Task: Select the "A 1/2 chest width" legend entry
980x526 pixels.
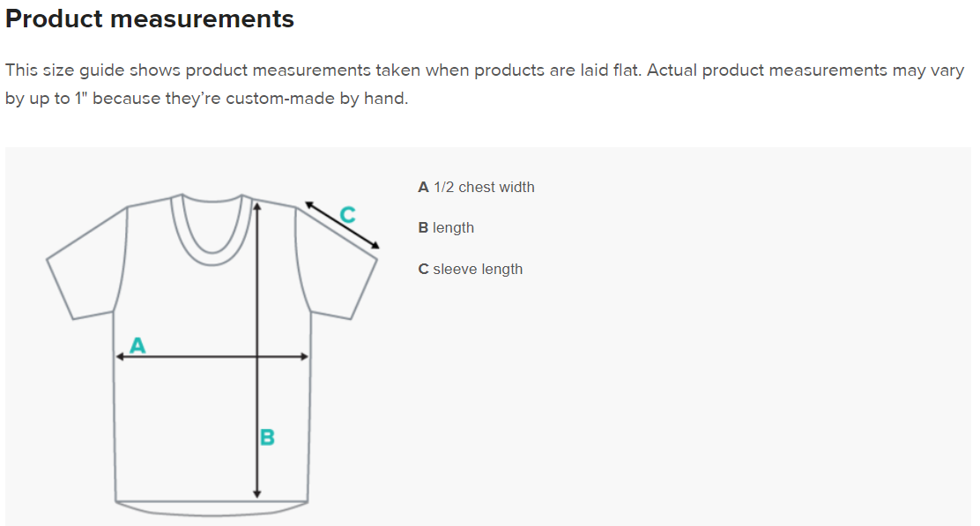Action: click(476, 187)
